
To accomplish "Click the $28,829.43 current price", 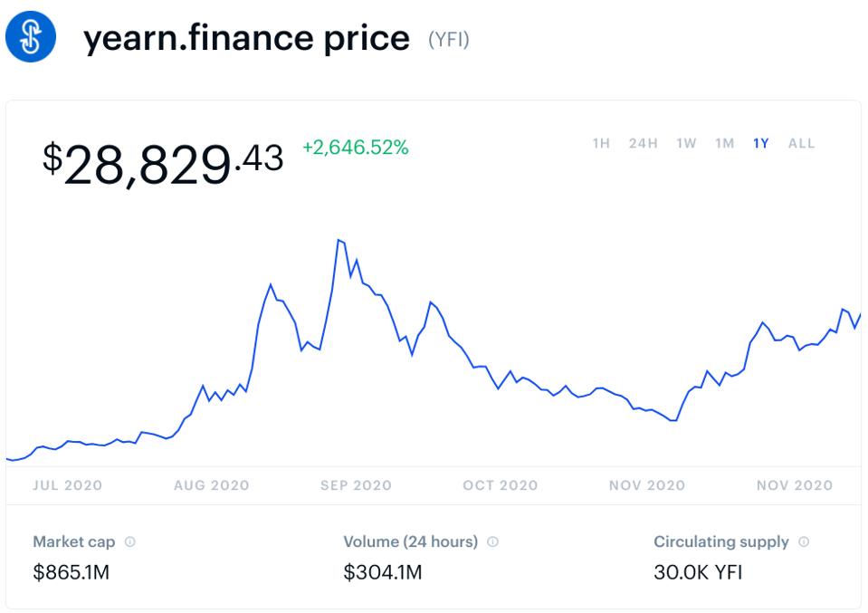I will pos(163,163).
